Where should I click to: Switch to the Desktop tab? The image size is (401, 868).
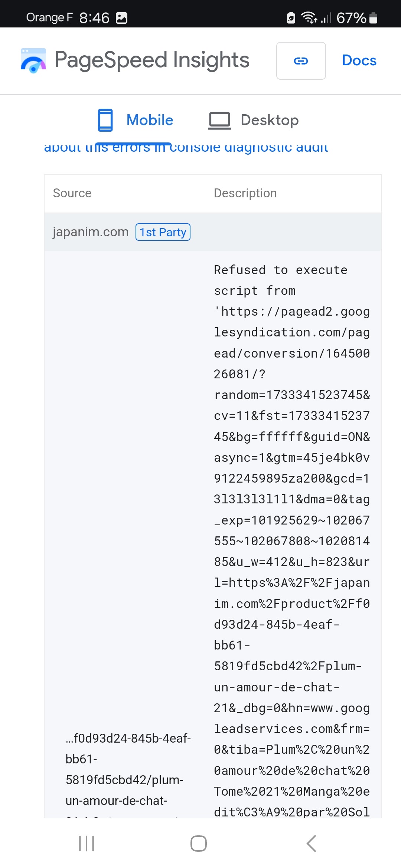(x=270, y=120)
